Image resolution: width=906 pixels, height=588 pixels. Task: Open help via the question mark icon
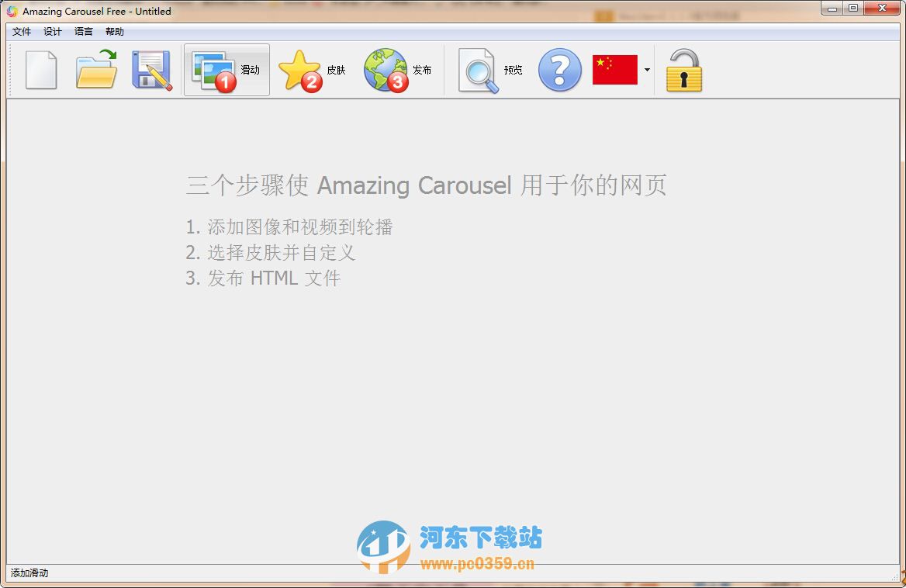(559, 70)
